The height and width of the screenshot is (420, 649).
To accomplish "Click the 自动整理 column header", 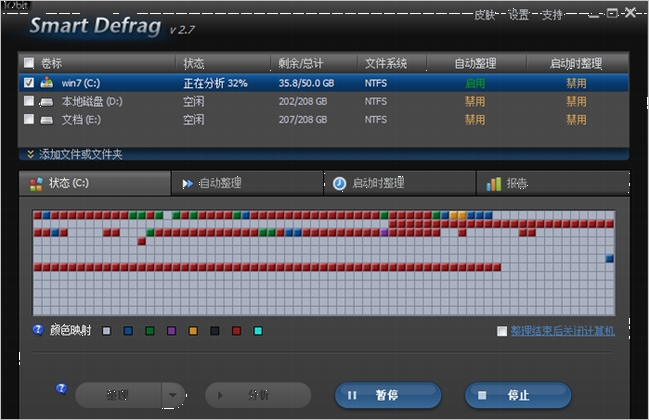I will tap(476, 63).
